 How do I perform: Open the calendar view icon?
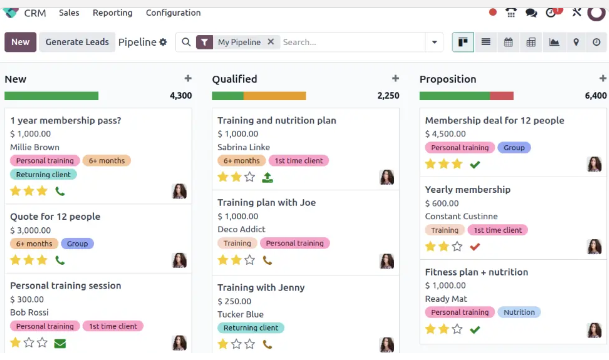point(508,42)
